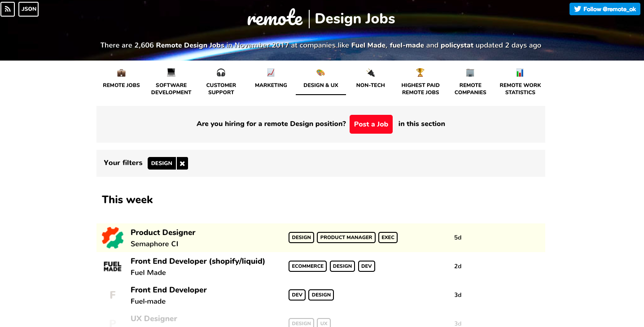Click the remote logo in header
The width and height of the screenshot is (644, 327).
[x=275, y=18]
